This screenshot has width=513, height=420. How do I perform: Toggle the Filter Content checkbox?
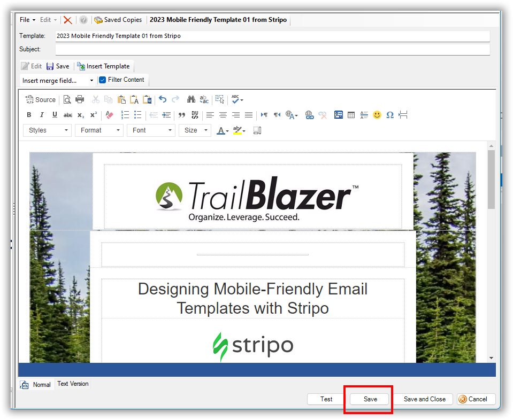(x=102, y=80)
